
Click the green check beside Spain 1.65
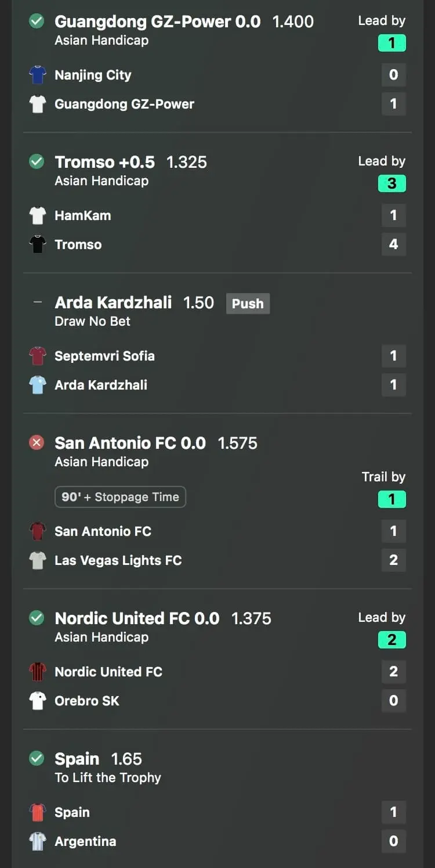[x=37, y=759]
